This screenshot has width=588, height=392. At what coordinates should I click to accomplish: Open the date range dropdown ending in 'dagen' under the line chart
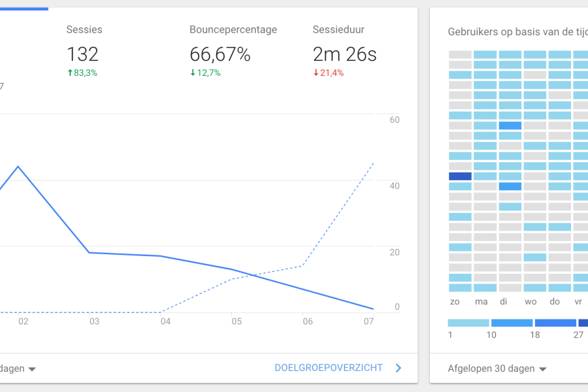coord(18,368)
